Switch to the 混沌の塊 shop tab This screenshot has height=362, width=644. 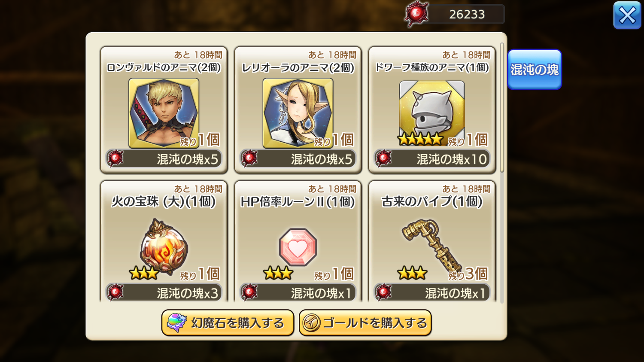(x=535, y=70)
